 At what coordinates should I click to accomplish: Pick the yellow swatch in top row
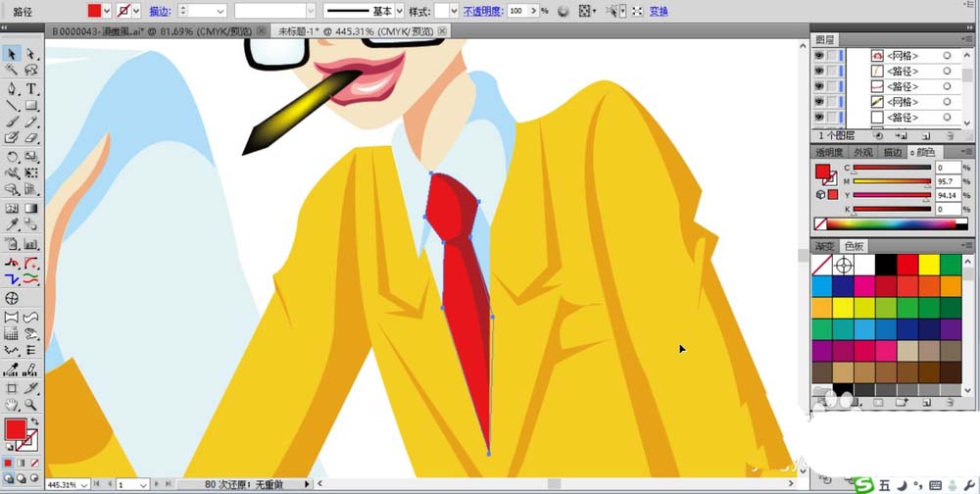tap(929, 265)
